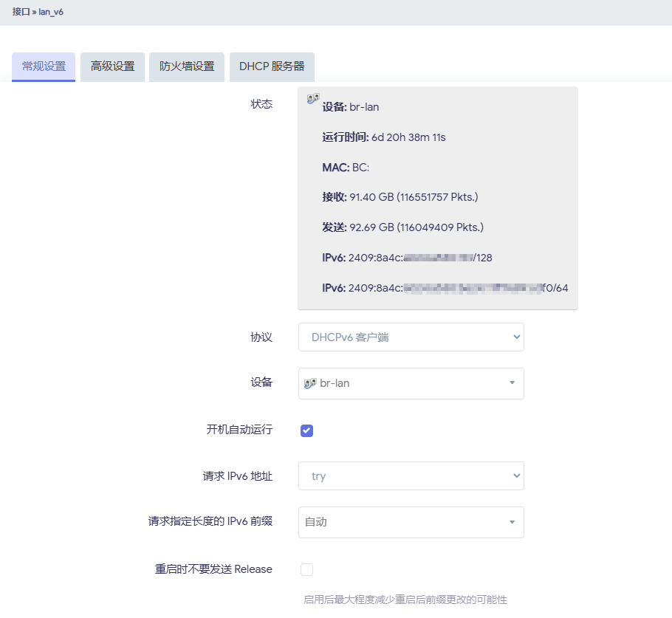Click the arrow on the IPv6 前缀 selector
This screenshot has height=618, width=672.
pyautogui.click(x=511, y=522)
